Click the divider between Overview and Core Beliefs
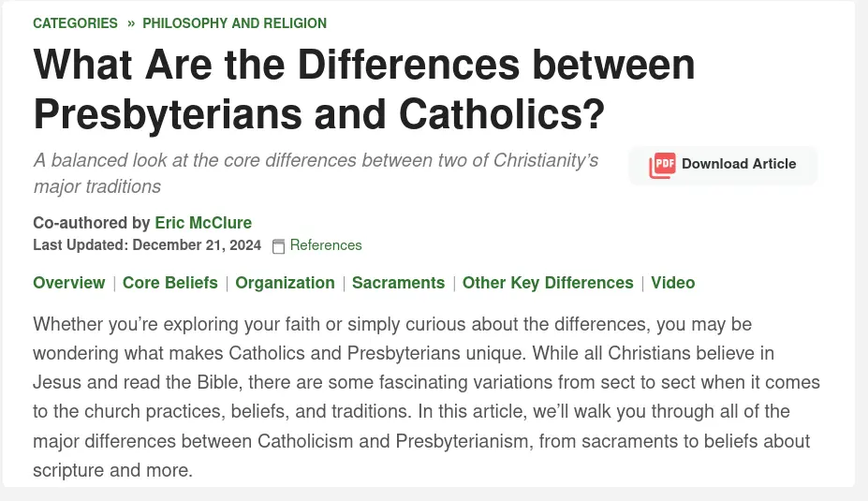 pyautogui.click(x=114, y=283)
